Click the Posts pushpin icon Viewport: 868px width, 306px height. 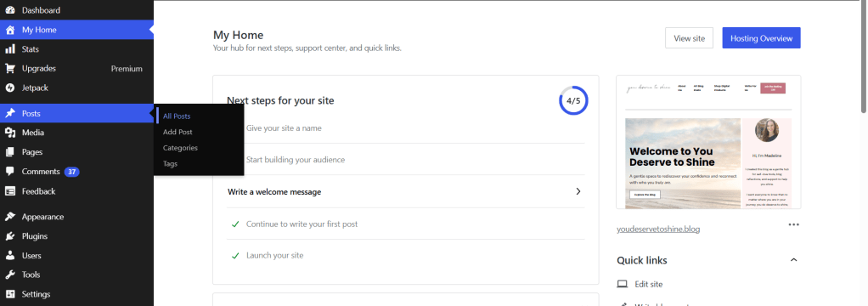10,114
